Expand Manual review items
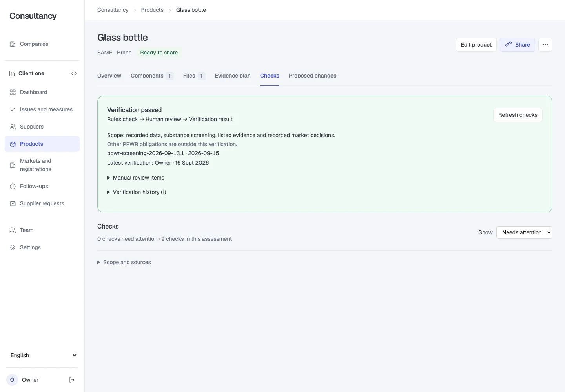565x392 pixels. pos(136,178)
